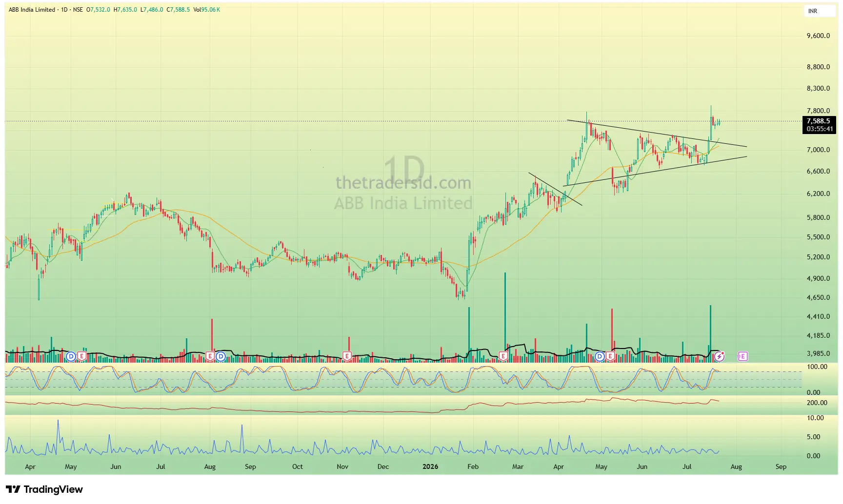Click the 4,410.0 price axis label
This screenshot has width=843, height=504.
[x=818, y=316]
